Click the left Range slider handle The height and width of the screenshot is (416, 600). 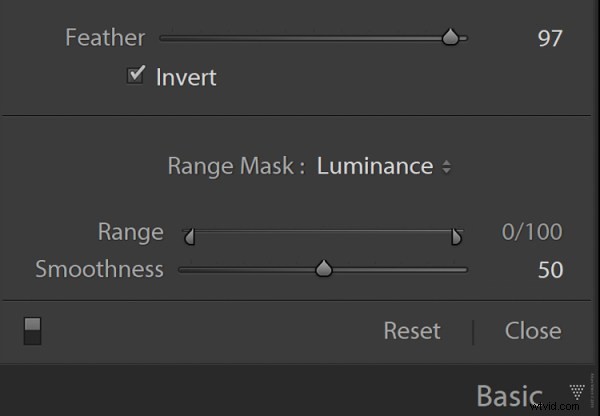(189, 237)
